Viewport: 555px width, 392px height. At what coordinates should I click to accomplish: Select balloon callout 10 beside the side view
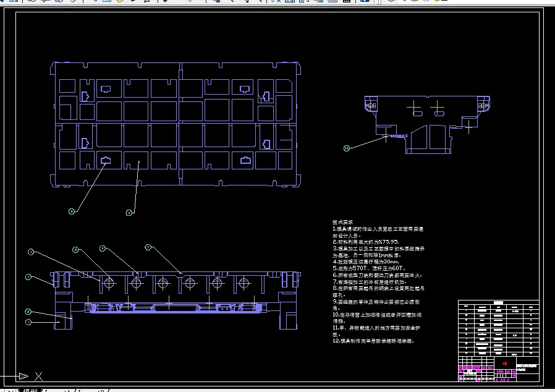point(347,148)
